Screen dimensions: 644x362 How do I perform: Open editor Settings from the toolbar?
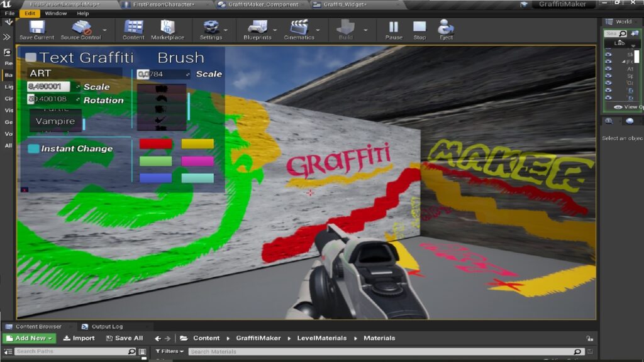point(211,28)
